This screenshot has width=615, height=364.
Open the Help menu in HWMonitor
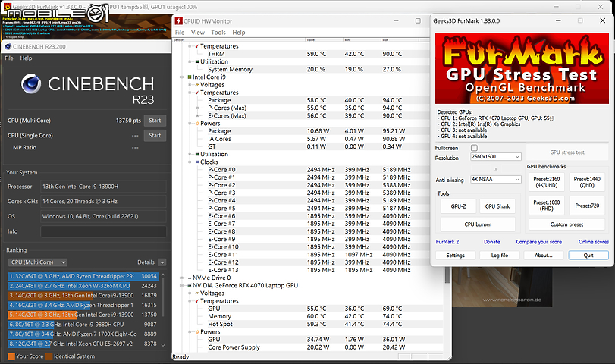coord(238,33)
